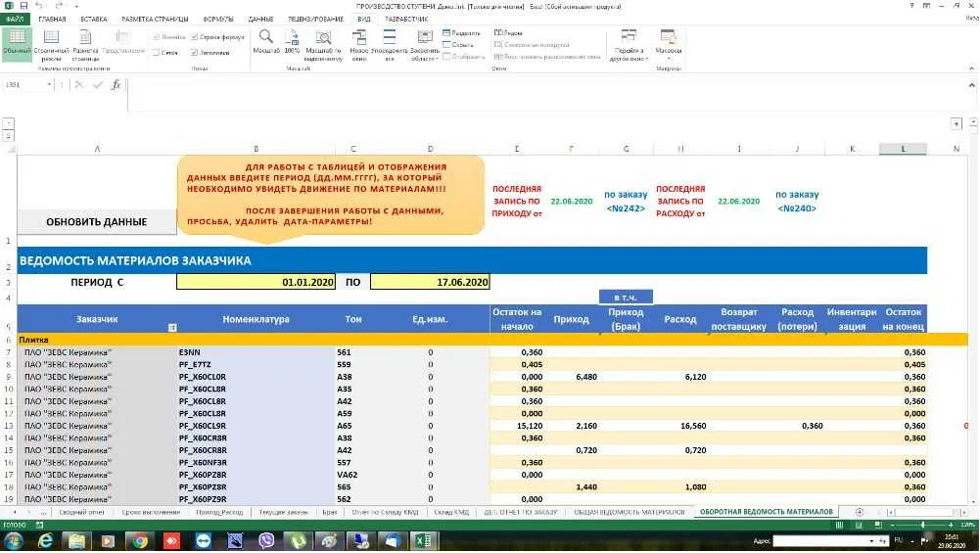Switch to ОБЩАЯ ВЕДОМОСТЬ МАТЕРИАЛОВ sheet
The width and height of the screenshot is (980, 553).
[629, 512]
